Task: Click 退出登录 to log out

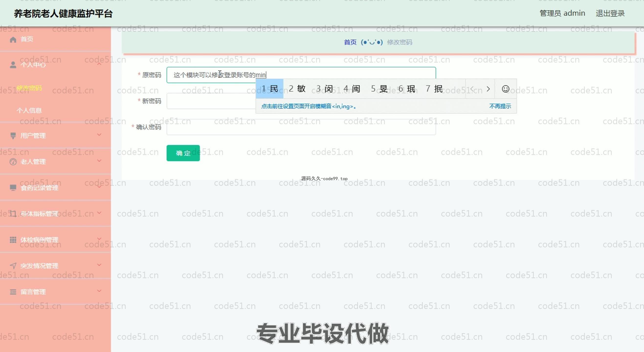Action: point(610,13)
